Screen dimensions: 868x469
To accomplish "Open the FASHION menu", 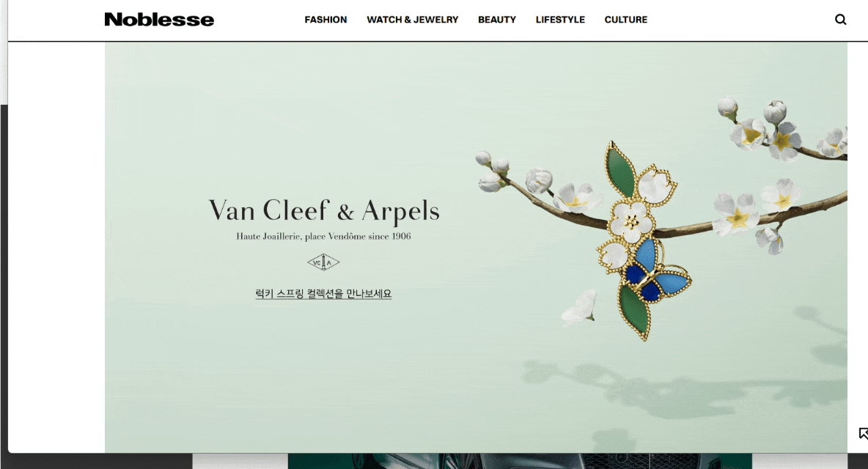I will click(x=325, y=19).
